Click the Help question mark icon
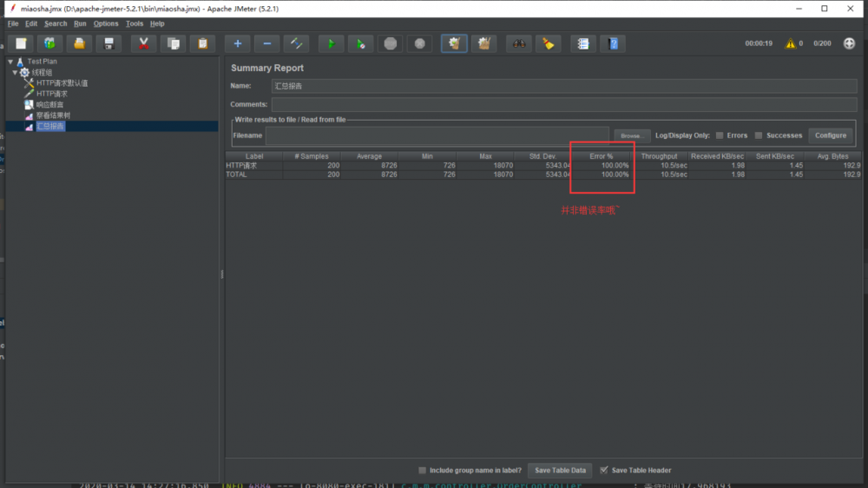868x488 pixels. pos(613,43)
